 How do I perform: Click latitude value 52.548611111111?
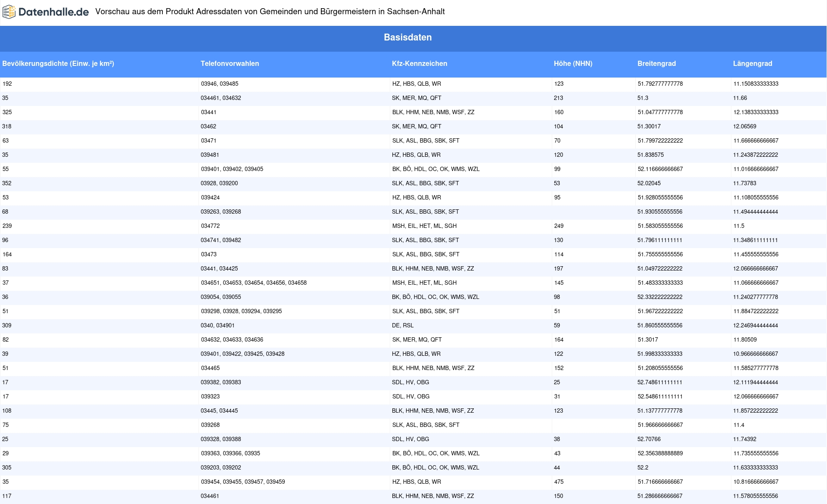[660, 397]
